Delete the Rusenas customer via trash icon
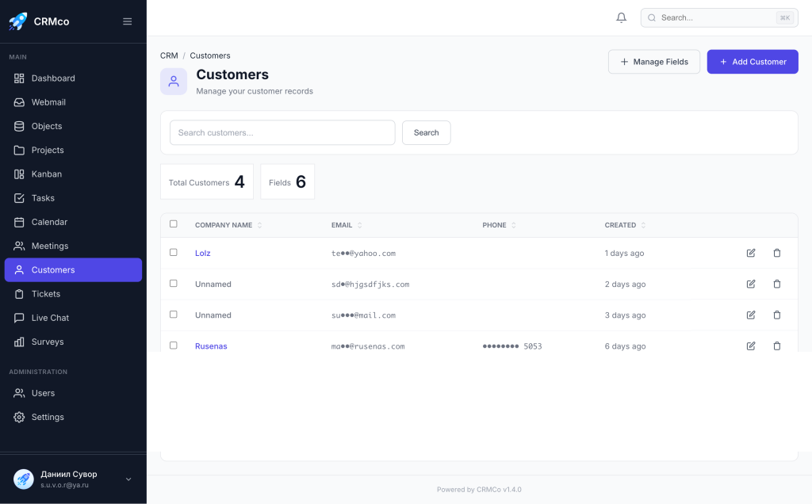 [x=776, y=346]
